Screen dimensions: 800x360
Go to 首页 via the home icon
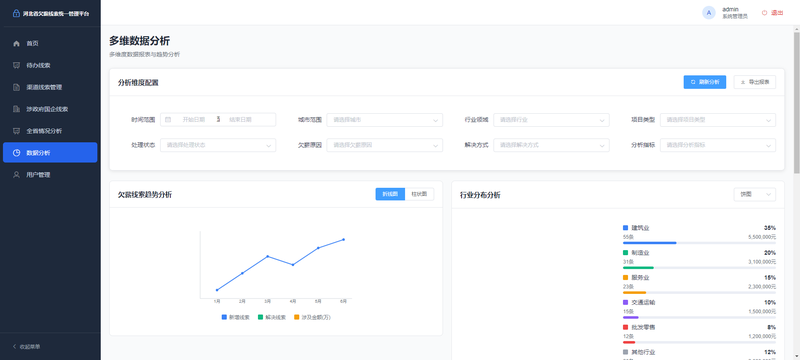tap(16, 44)
